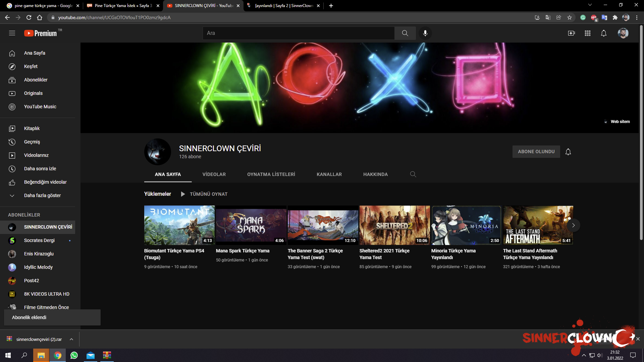This screenshot has width=644, height=362.
Task: Bookmark this page with star icon
Action: (x=570, y=17)
